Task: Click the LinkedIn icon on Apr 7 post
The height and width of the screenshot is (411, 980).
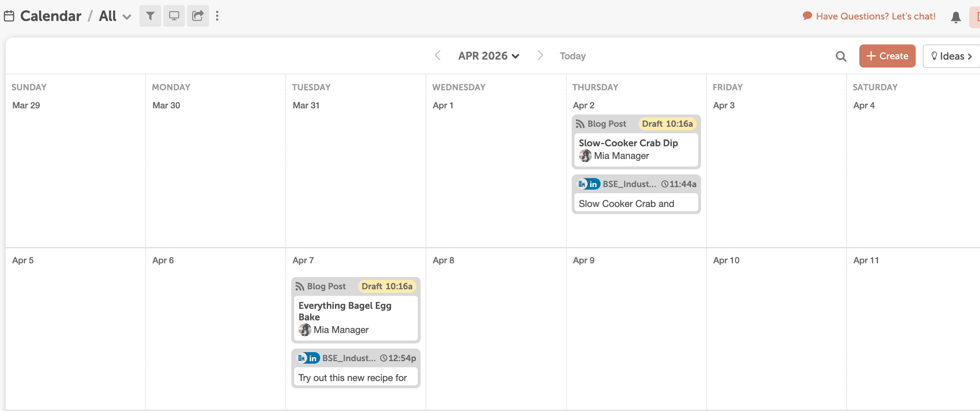Action: point(312,358)
